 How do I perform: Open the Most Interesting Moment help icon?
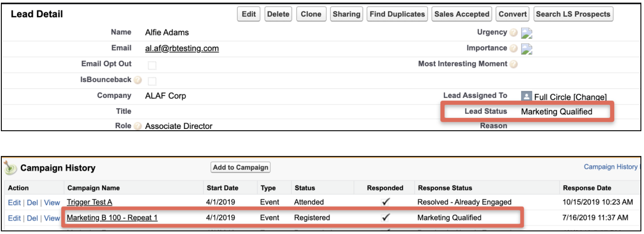514,65
